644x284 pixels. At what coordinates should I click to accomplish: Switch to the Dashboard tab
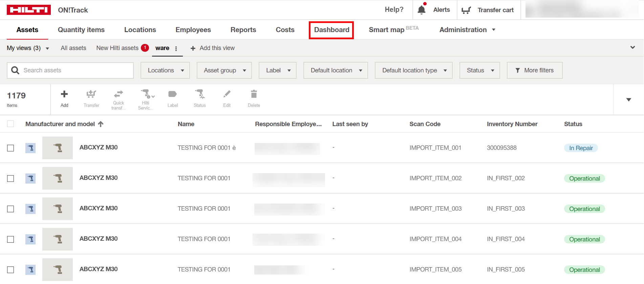(x=331, y=30)
